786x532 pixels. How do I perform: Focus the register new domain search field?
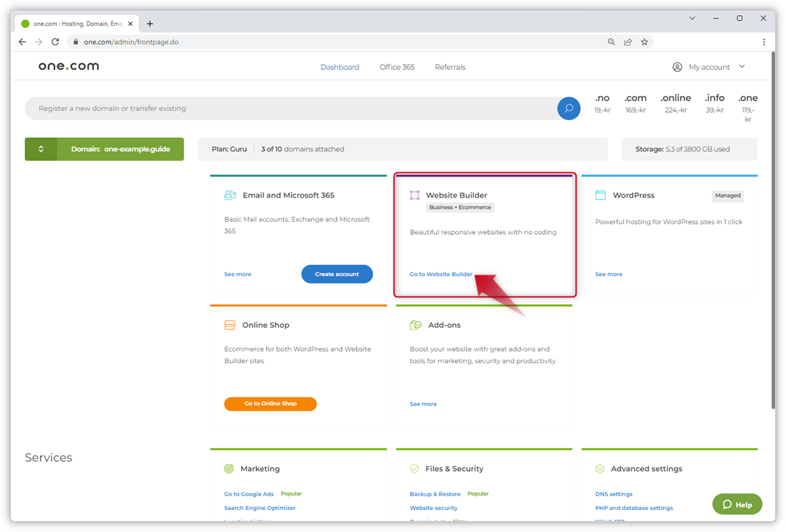click(289, 108)
